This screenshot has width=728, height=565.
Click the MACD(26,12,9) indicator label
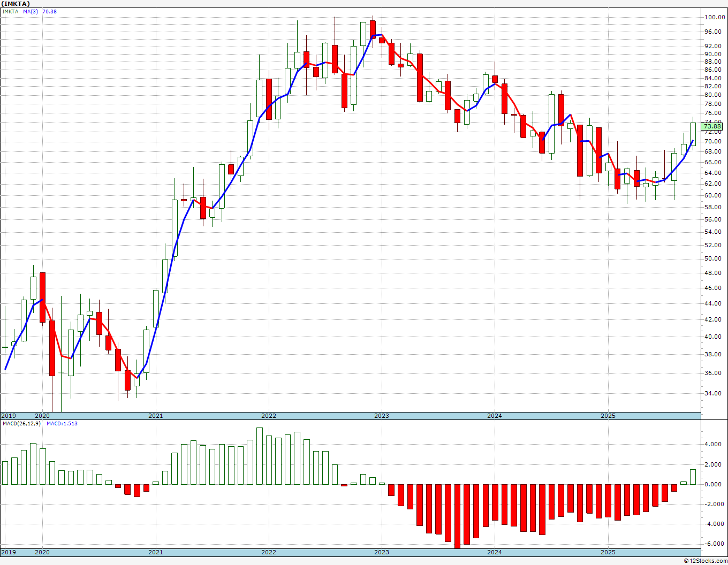[21, 423]
